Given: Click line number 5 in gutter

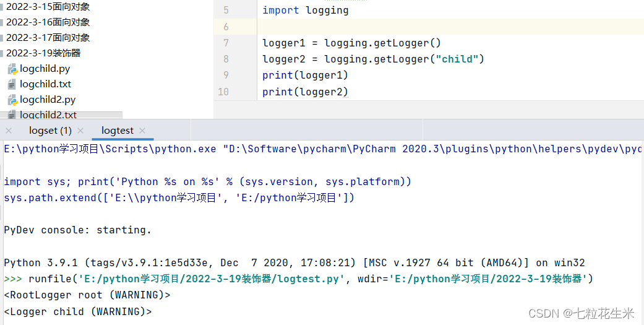Looking at the screenshot, I should click(226, 11).
